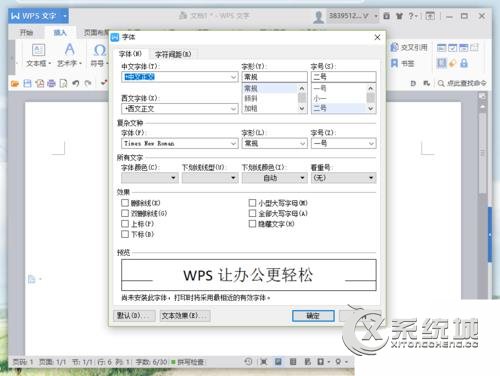Image resolution: width=500 pixels, height=376 pixels.
Task: Click the padlock protect form icon
Action: tap(464, 63)
